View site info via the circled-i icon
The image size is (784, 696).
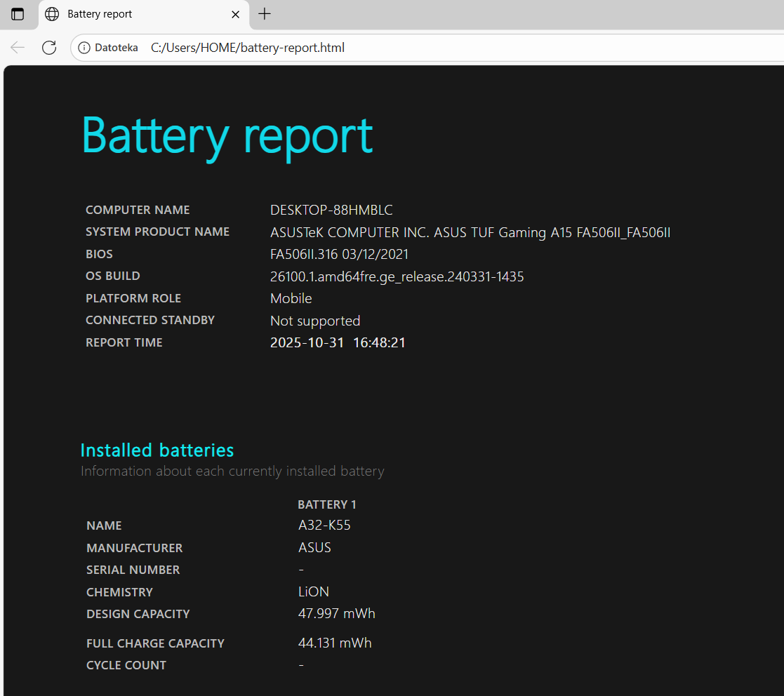84,48
